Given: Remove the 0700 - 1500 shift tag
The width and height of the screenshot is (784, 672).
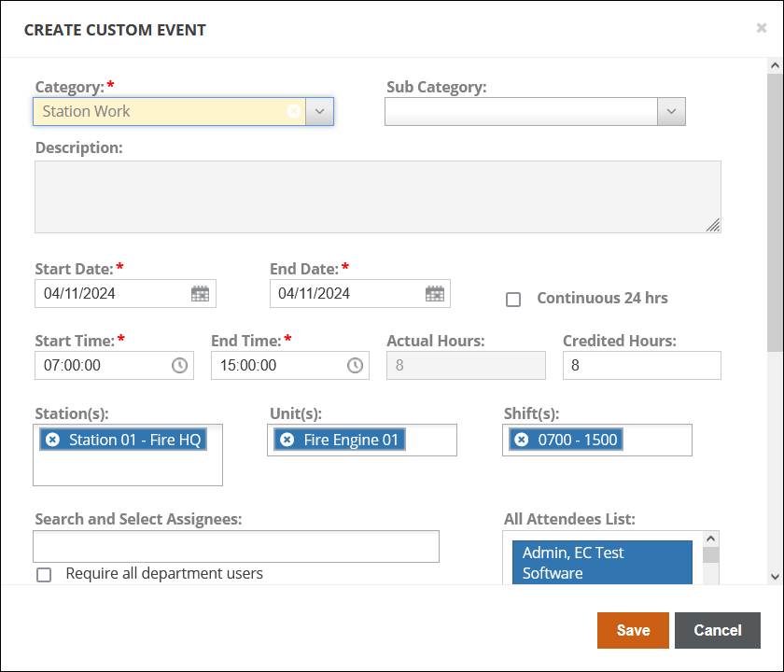Looking at the screenshot, I should (522, 440).
